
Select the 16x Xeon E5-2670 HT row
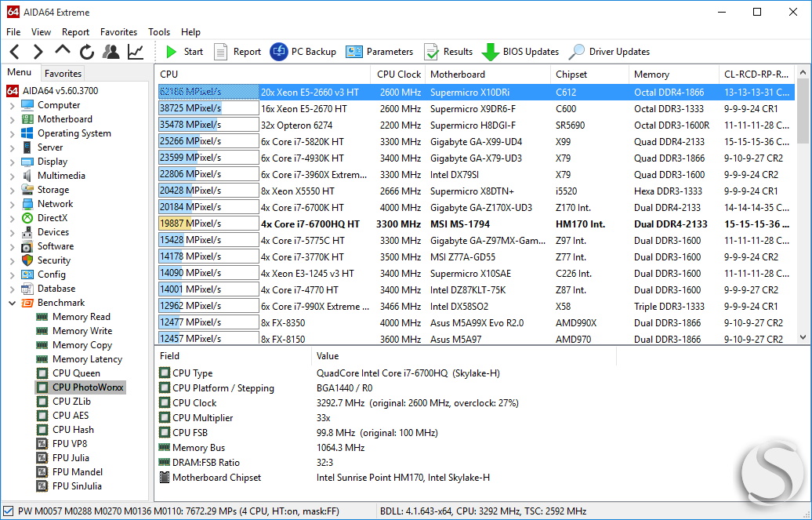476,109
